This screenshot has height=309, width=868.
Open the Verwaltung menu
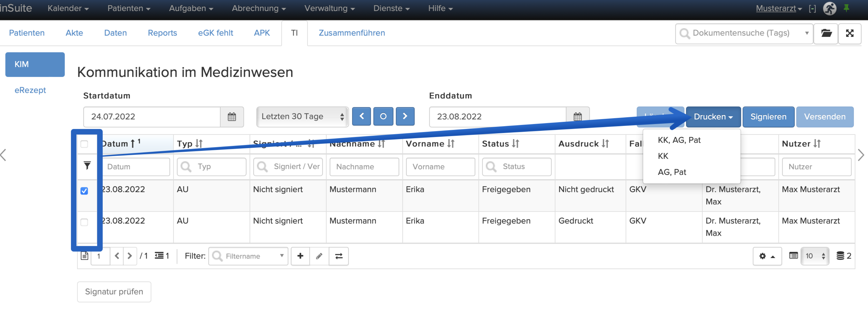point(330,8)
